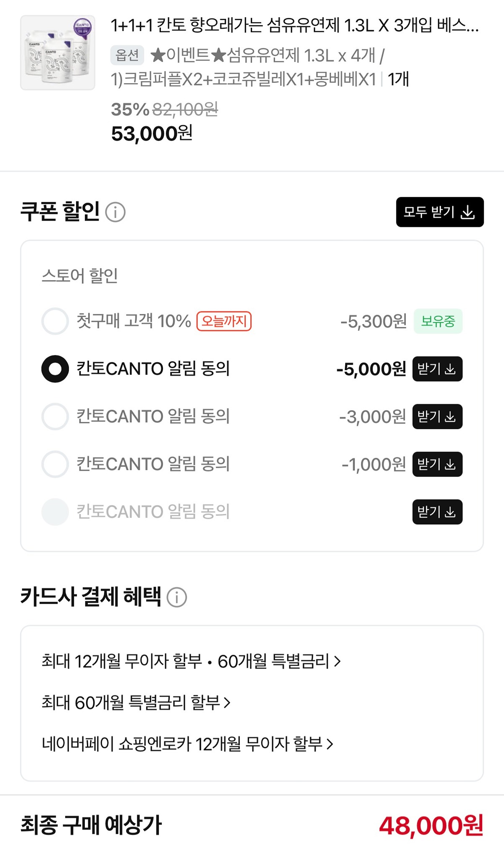Open the Canto fabric softener product thumbnail
The width and height of the screenshot is (504, 846).
coord(58,53)
